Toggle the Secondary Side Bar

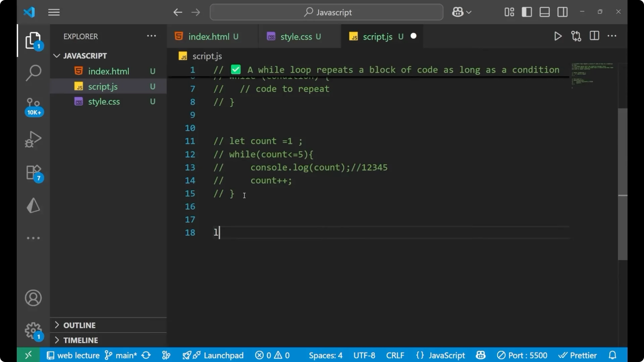coord(562,12)
